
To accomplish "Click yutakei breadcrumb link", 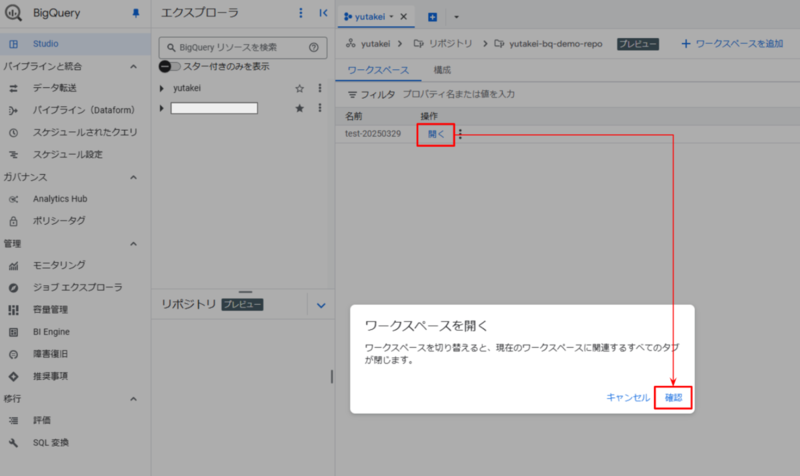I will point(375,44).
